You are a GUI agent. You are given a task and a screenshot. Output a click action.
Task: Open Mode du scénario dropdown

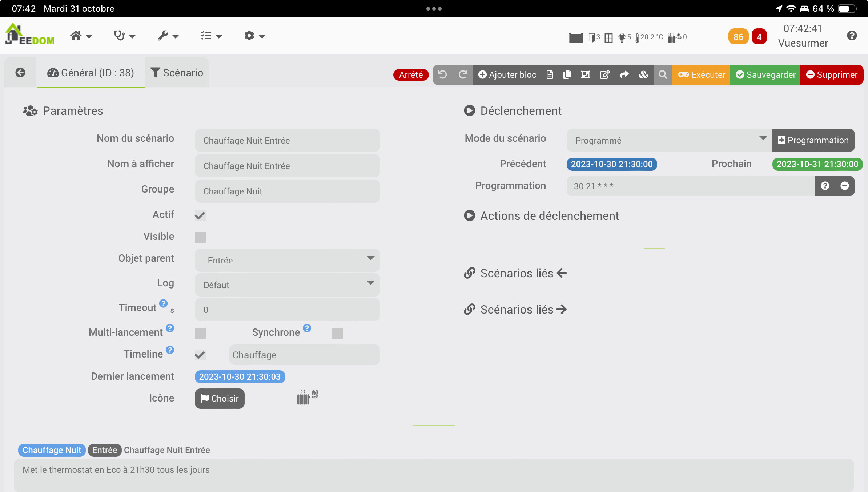(669, 140)
